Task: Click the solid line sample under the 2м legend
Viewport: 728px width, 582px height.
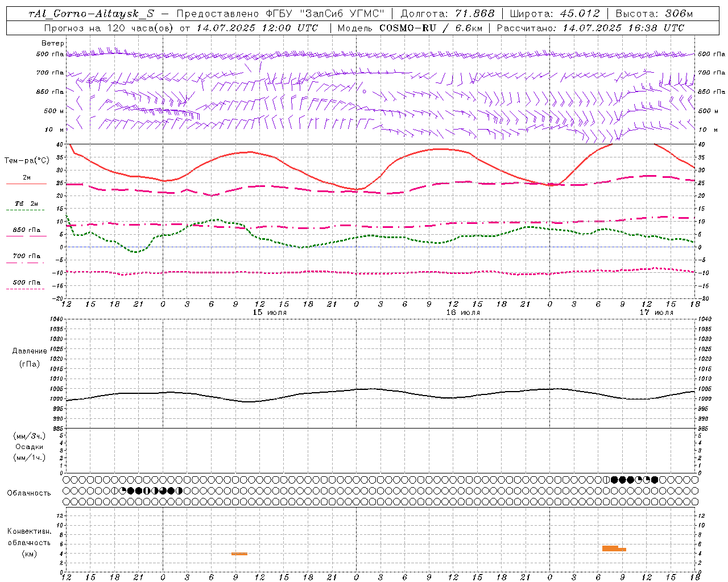Action: click(x=26, y=184)
